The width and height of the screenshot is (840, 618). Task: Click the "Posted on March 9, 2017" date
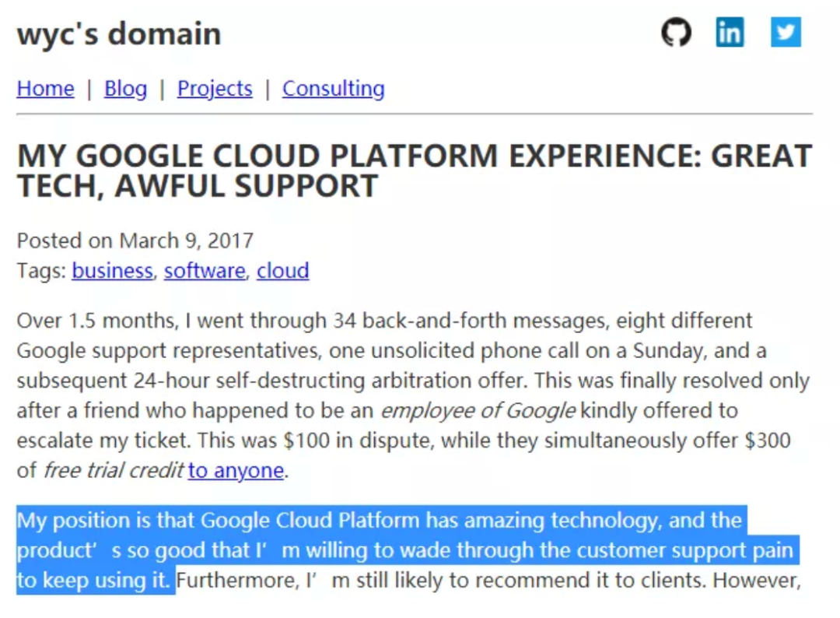point(135,241)
